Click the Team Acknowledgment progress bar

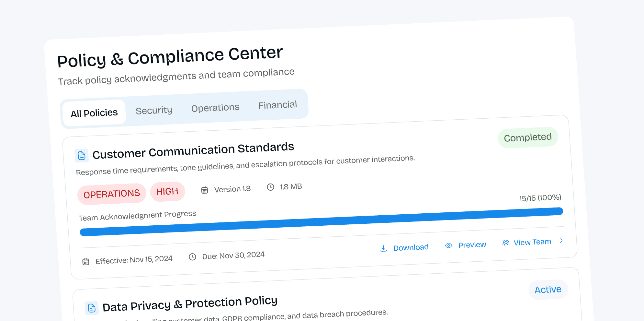pos(322,222)
